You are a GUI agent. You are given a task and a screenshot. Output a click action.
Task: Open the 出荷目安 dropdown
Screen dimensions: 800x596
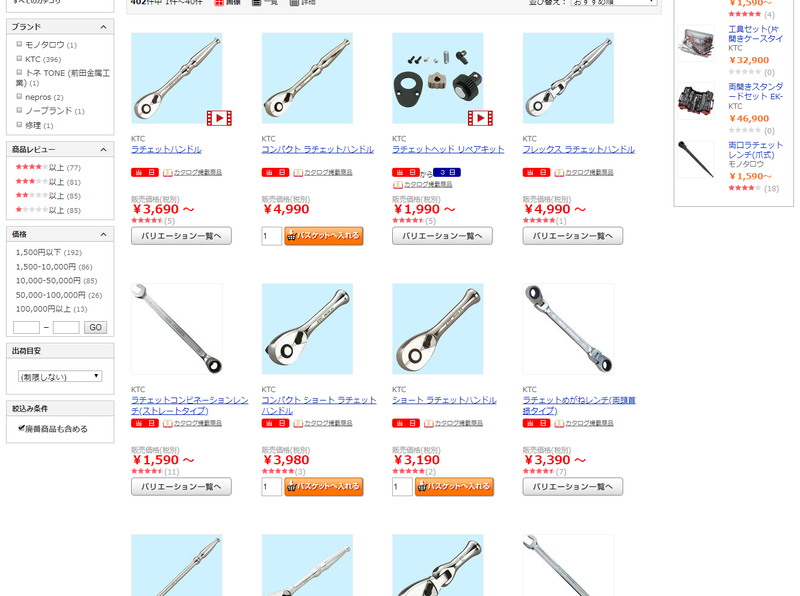[60, 377]
